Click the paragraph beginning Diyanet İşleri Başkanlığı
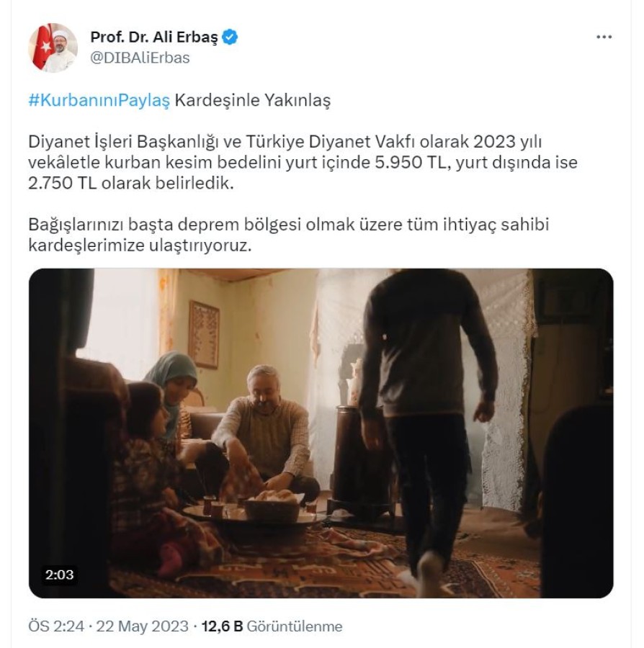Viewport: 644px width, 648px height. click(303, 163)
